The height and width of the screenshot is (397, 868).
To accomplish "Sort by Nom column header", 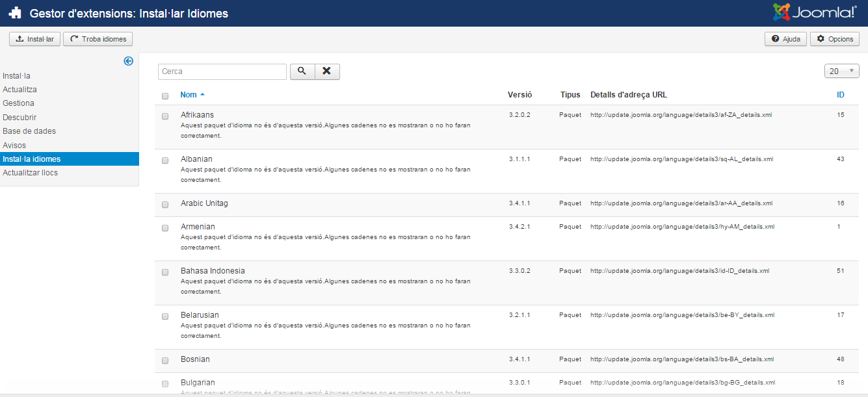I will (x=189, y=95).
